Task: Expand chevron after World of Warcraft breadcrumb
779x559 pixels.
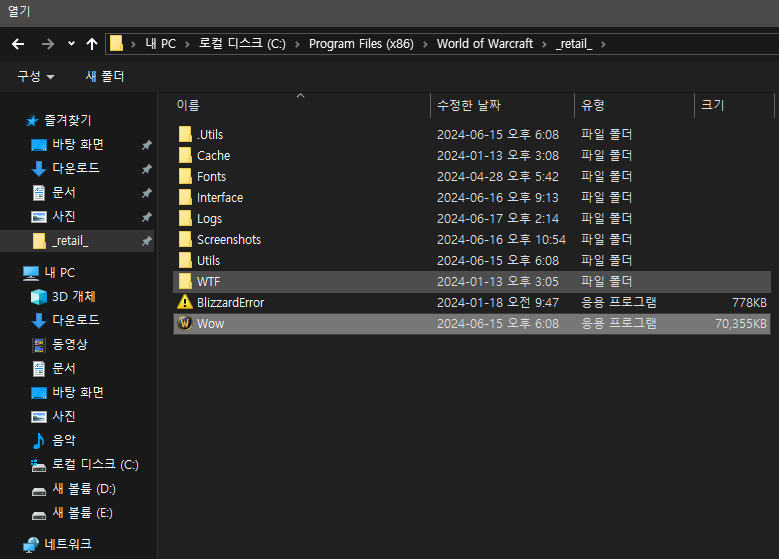Action: coord(544,44)
